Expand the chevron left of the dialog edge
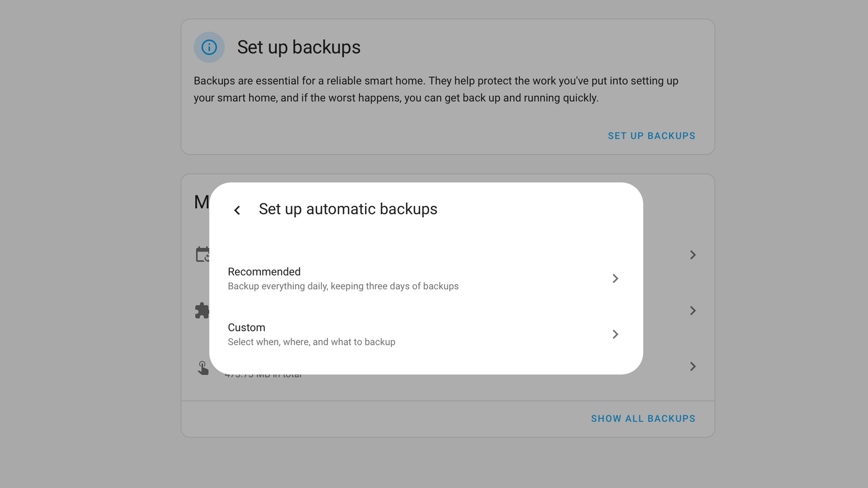Screen dimensions: 868x488 click(x=237, y=210)
